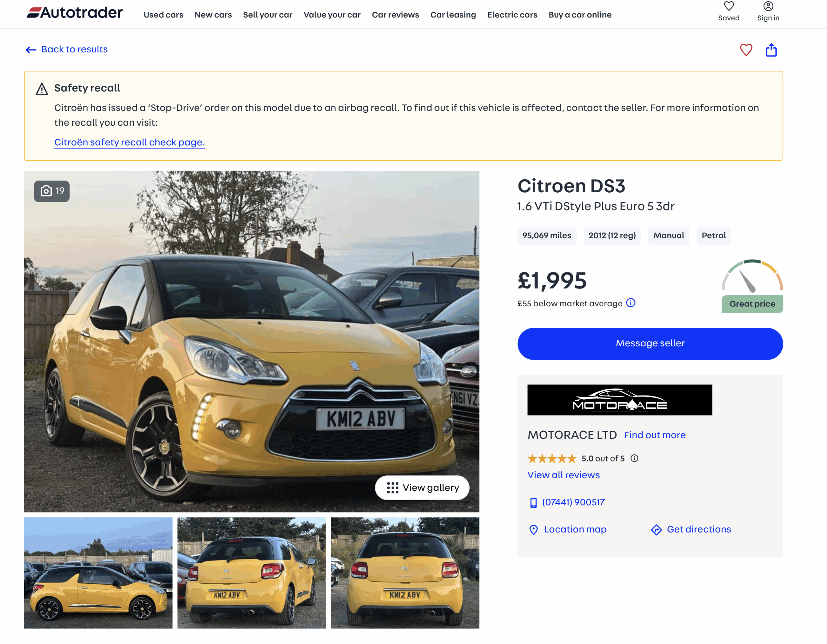Click the Get directions link
The height and width of the screenshot is (644, 827).
(699, 529)
